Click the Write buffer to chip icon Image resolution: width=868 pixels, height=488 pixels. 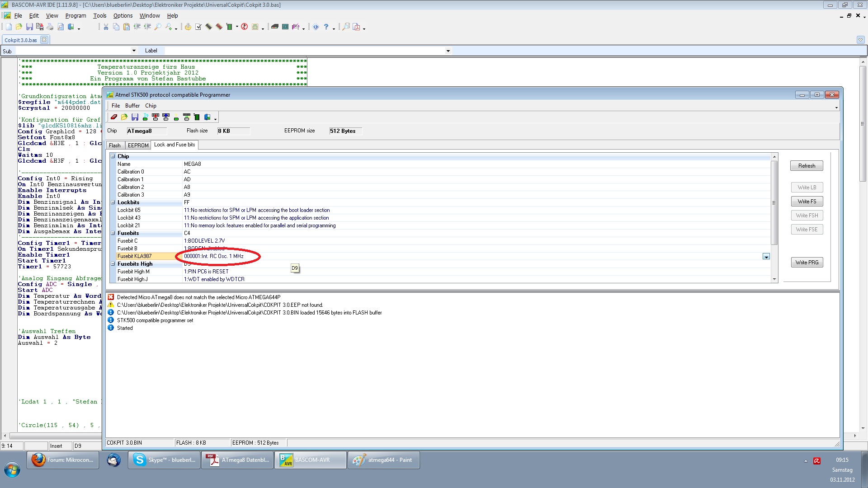[x=156, y=117]
